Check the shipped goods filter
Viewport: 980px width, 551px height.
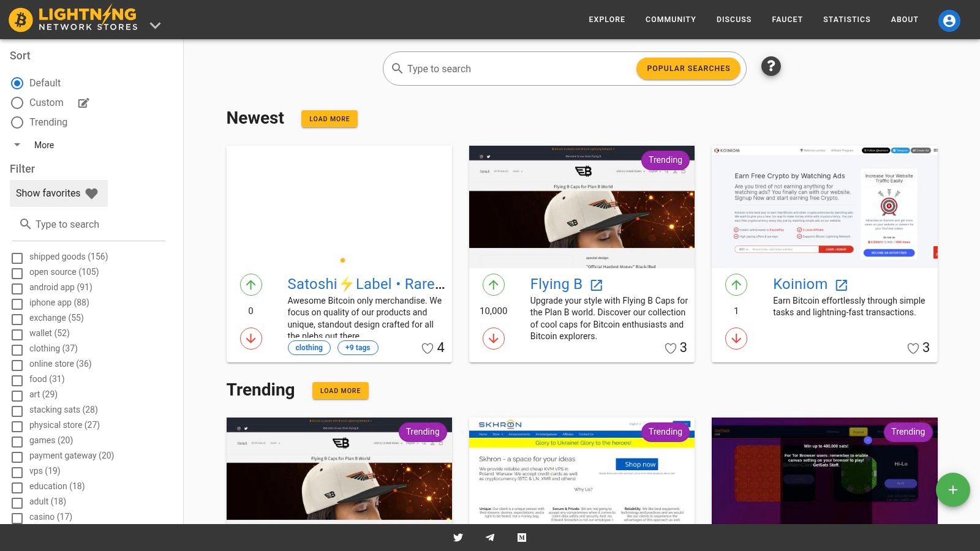pos(17,258)
